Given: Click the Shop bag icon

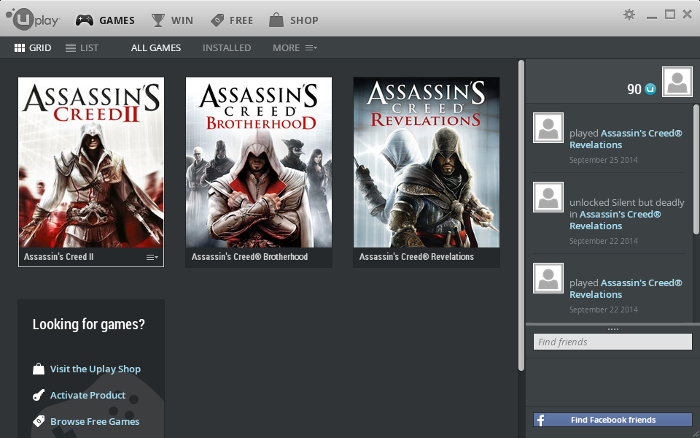Looking at the screenshot, I should pyautogui.click(x=276, y=20).
